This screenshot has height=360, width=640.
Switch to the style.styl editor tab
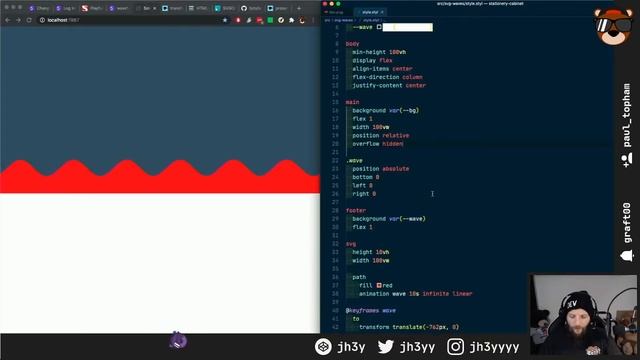(x=370, y=12)
